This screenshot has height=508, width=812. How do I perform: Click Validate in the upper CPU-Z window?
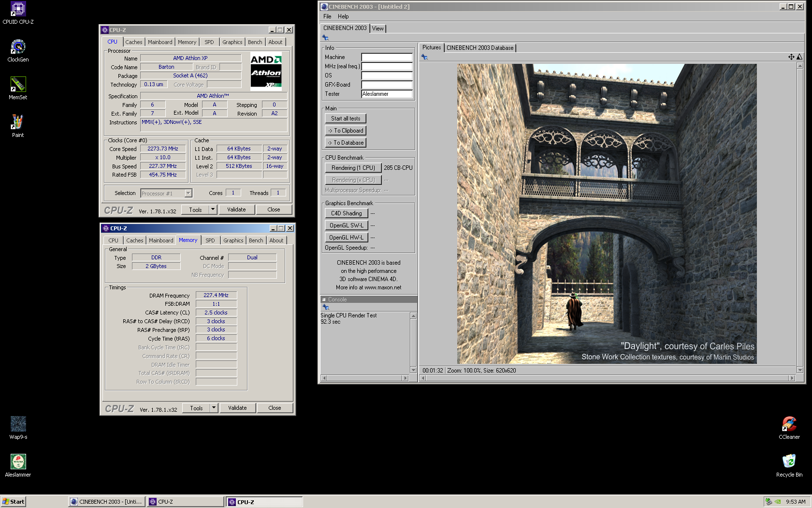[x=236, y=209]
